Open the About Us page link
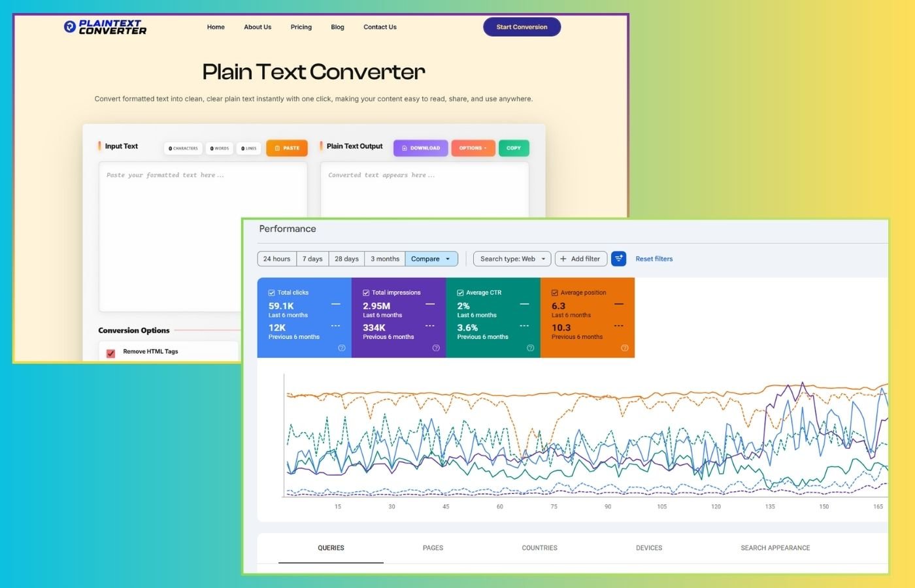This screenshot has height=588, width=915. (258, 27)
